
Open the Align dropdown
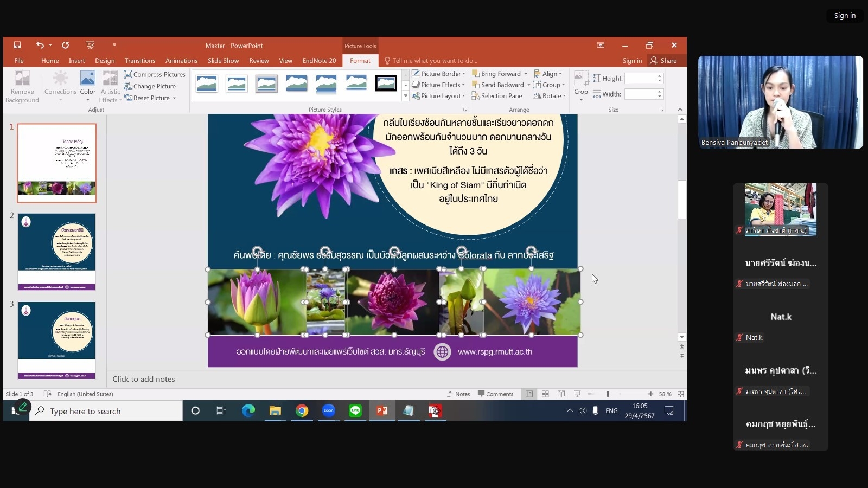coord(548,74)
